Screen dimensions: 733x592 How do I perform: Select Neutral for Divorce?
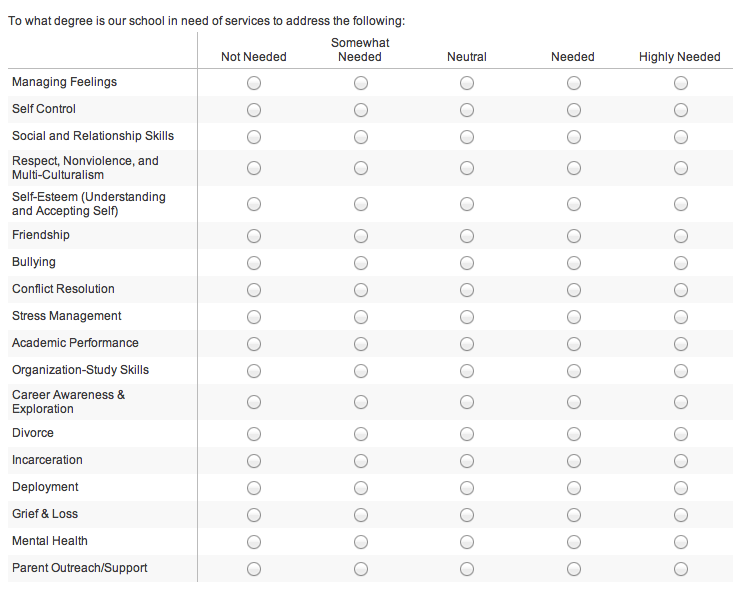point(467,434)
